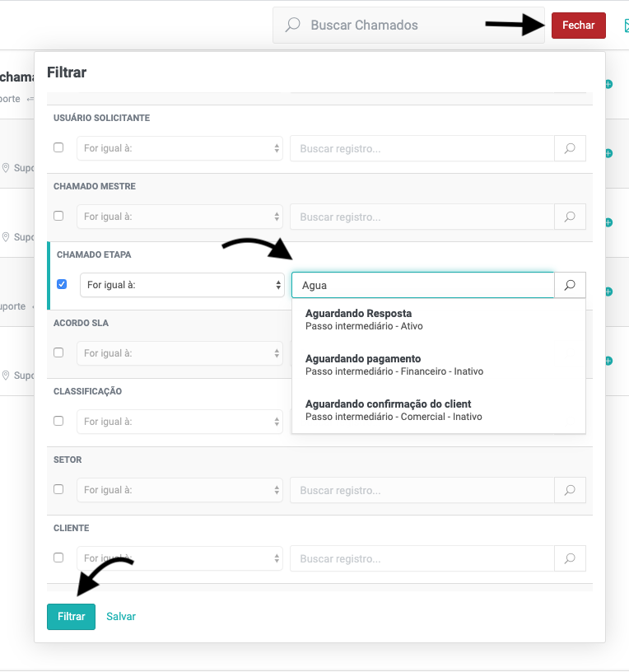Click the Salvar link
Screen dimensions: 629x672
point(121,617)
